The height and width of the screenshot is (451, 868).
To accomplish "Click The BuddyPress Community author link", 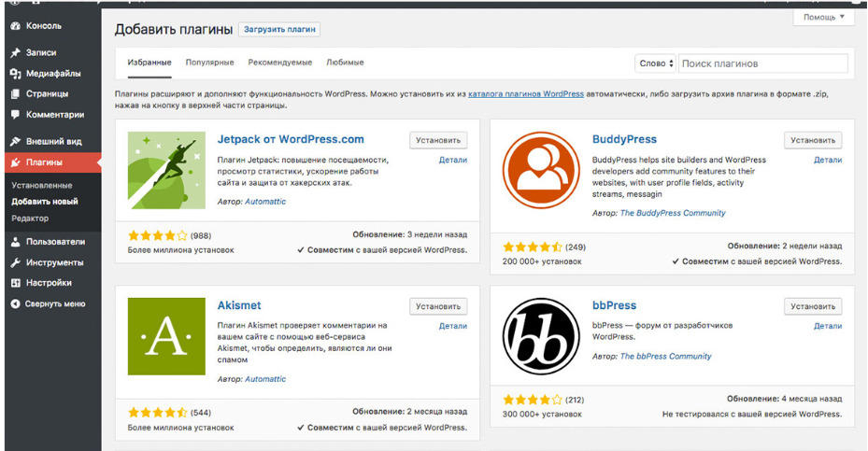I will coord(673,213).
